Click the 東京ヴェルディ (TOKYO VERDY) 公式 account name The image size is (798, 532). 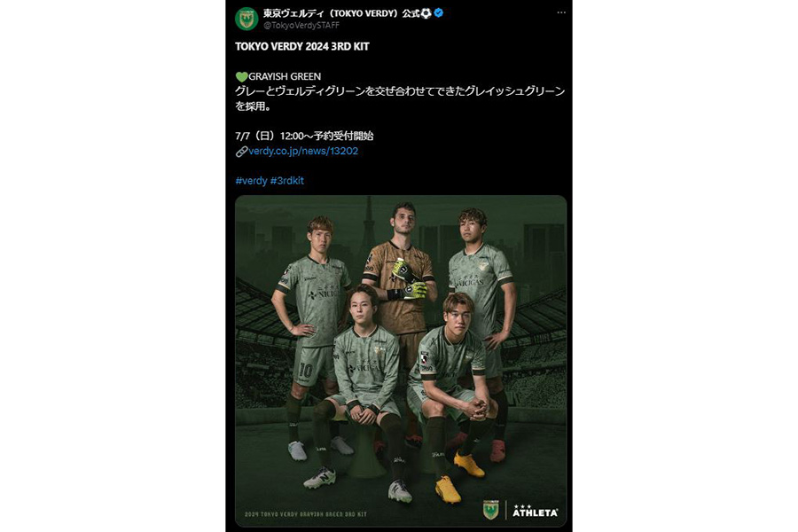pyautogui.click(x=341, y=13)
